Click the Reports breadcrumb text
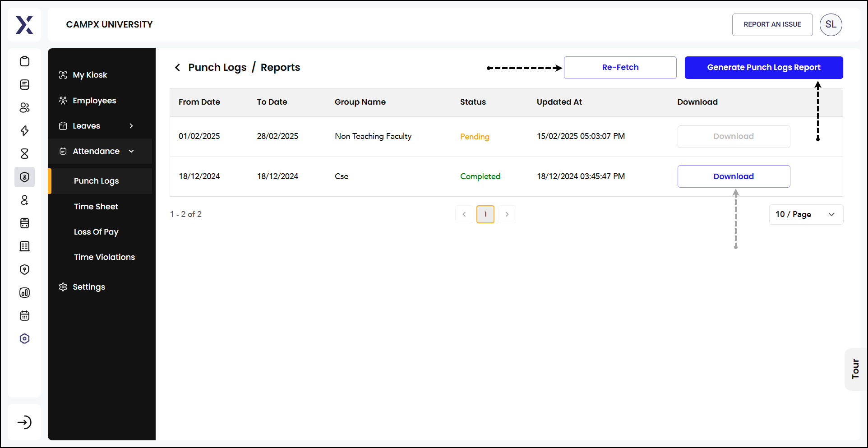868x448 pixels. [280, 68]
